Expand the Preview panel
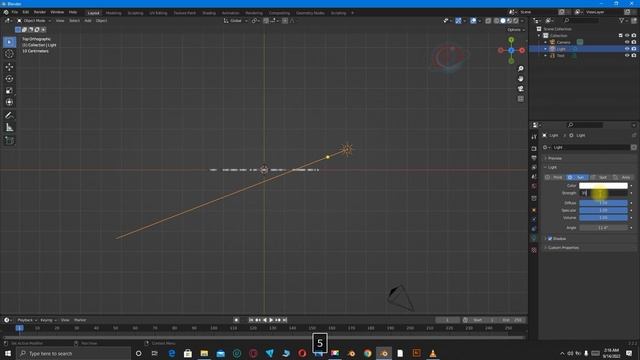The image size is (640, 360). 554,158
